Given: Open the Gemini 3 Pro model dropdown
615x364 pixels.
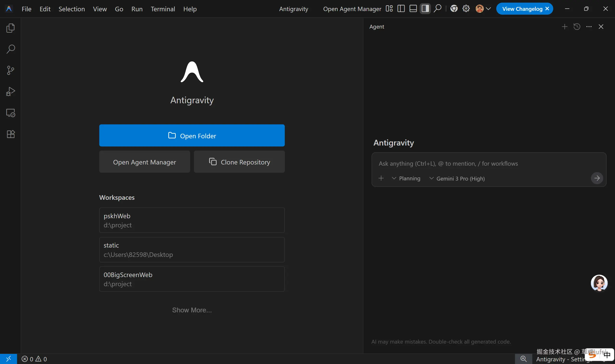Looking at the screenshot, I should [457, 179].
